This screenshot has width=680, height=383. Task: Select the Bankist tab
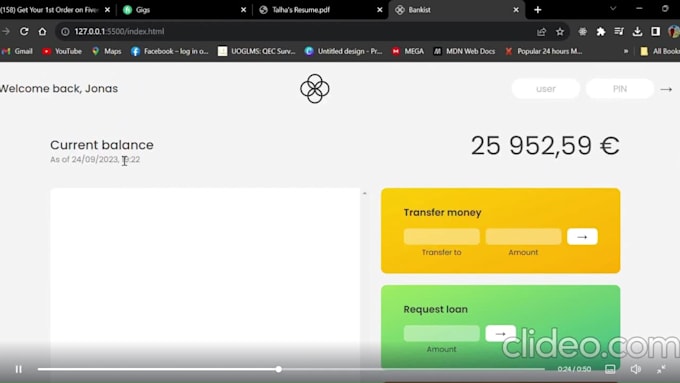click(x=456, y=10)
